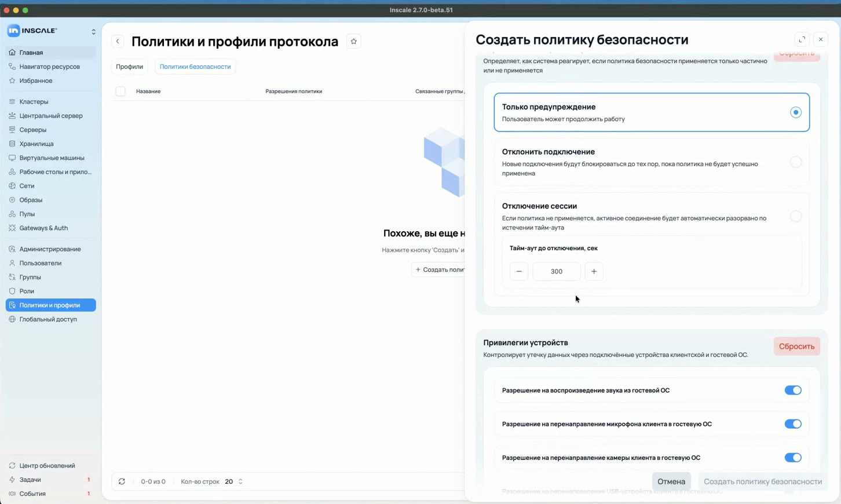The image size is (841, 504).
Task: Click the Центр обновлений refresh icon
Action: click(x=12, y=466)
